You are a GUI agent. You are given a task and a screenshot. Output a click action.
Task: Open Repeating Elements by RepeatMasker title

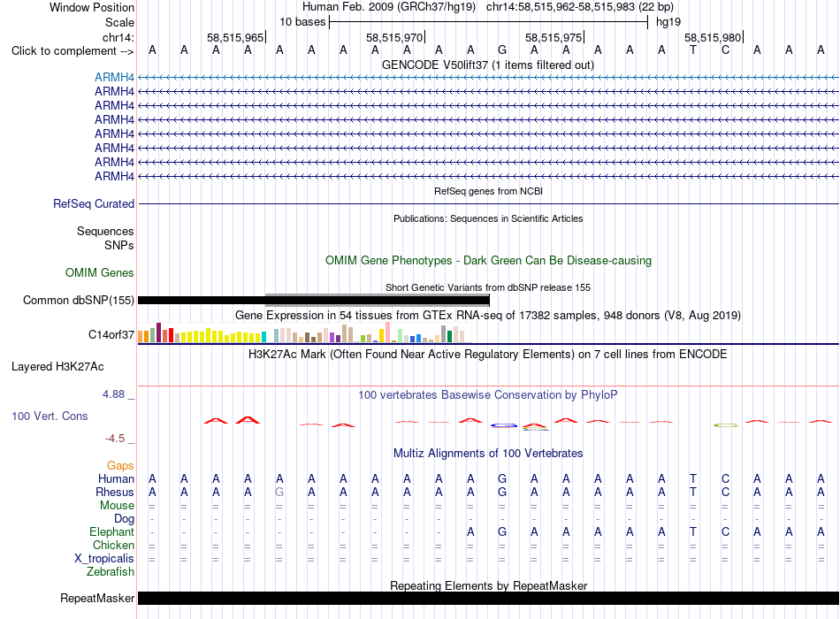click(x=488, y=585)
